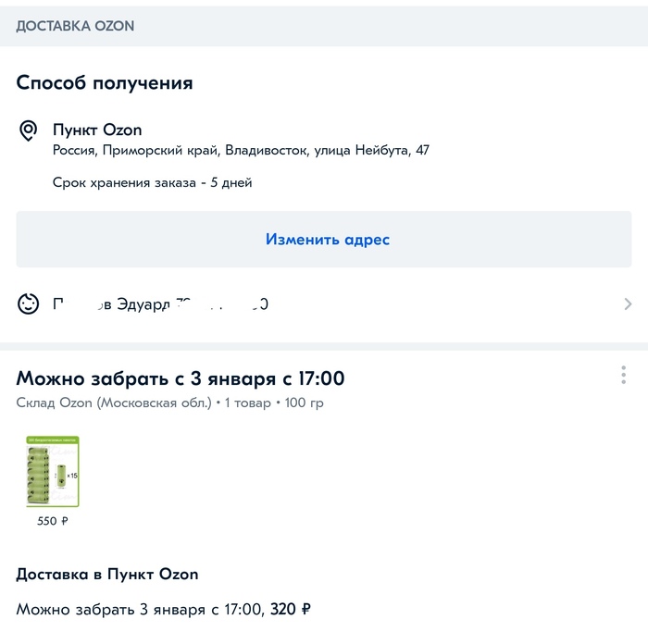Click the Способ получения heading
Image resolution: width=648 pixels, height=644 pixels.
coord(105,82)
